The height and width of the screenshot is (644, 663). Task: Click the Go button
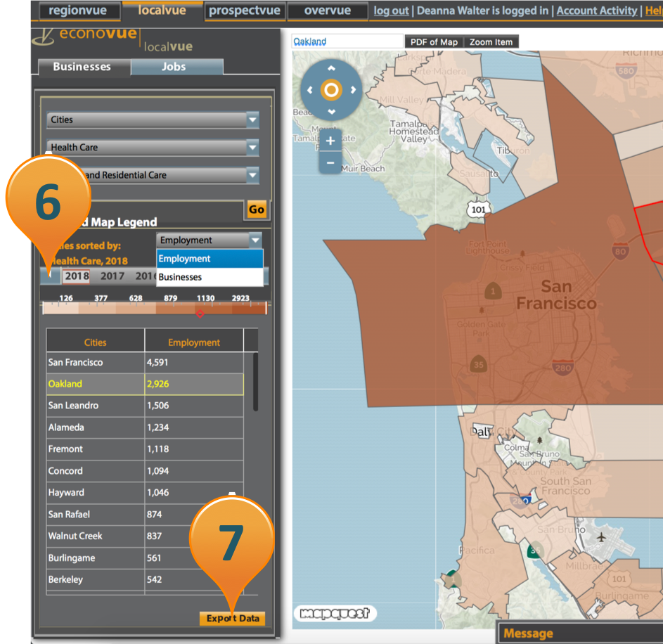point(256,210)
